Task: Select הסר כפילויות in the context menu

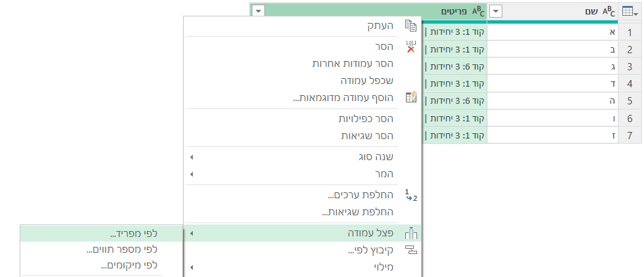Action: click(x=365, y=119)
